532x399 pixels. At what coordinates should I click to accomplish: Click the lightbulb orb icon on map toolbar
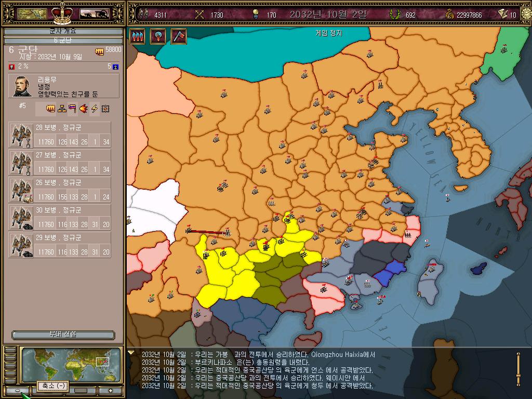158,36
